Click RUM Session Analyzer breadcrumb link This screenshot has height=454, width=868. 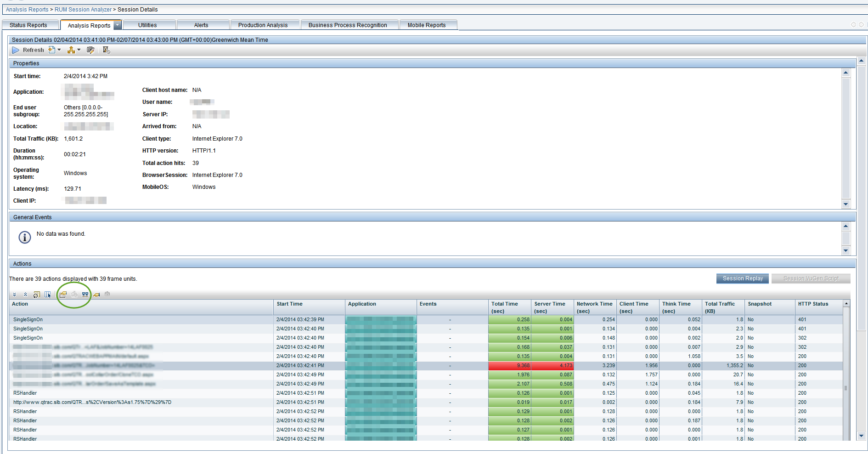(x=83, y=10)
